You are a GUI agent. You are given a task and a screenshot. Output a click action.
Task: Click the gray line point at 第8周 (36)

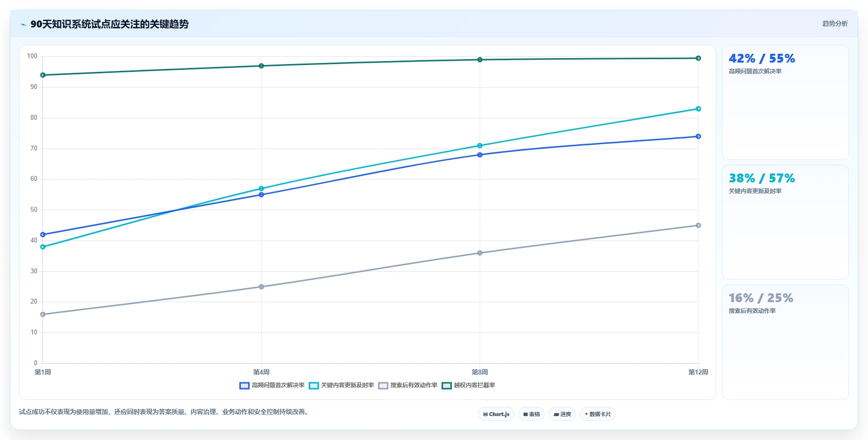pyautogui.click(x=480, y=253)
